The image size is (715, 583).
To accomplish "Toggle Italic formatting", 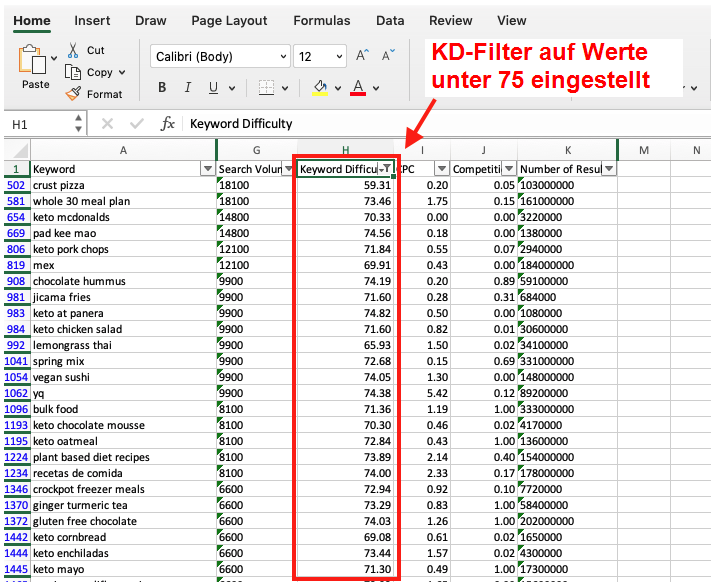I will (187, 88).
